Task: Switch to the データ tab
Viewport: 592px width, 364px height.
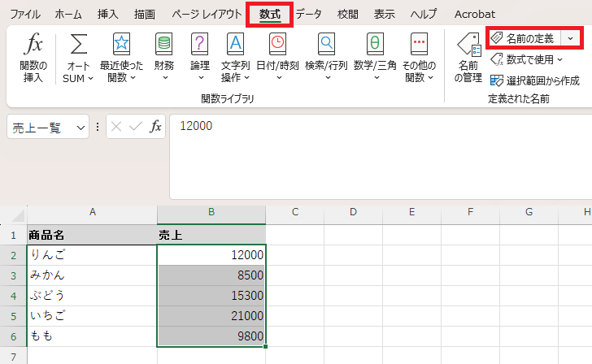Action: point(308,15)
